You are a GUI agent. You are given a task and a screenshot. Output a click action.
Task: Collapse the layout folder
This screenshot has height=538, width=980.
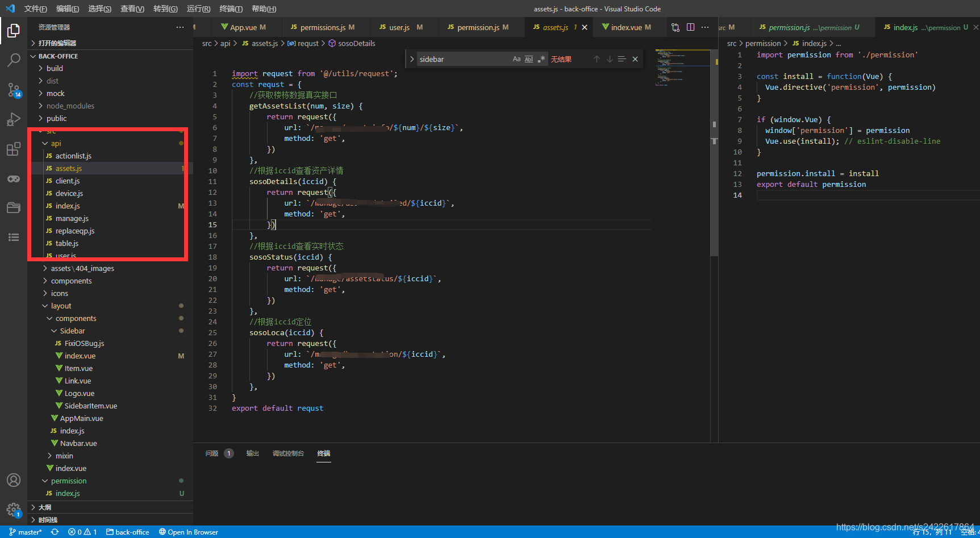(110, 306)
